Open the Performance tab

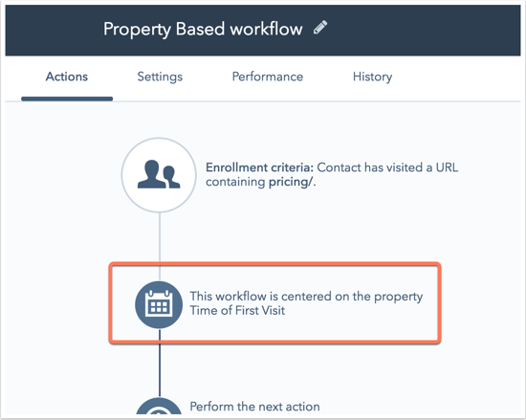(x=268, y=77)
